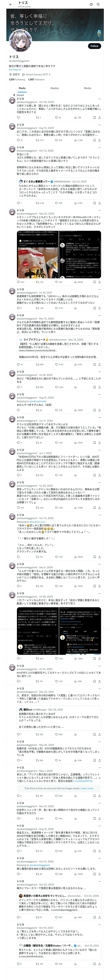The image size is (110, 980).
Task: Open search with the magnifier icon
Action: pos(98,5)
